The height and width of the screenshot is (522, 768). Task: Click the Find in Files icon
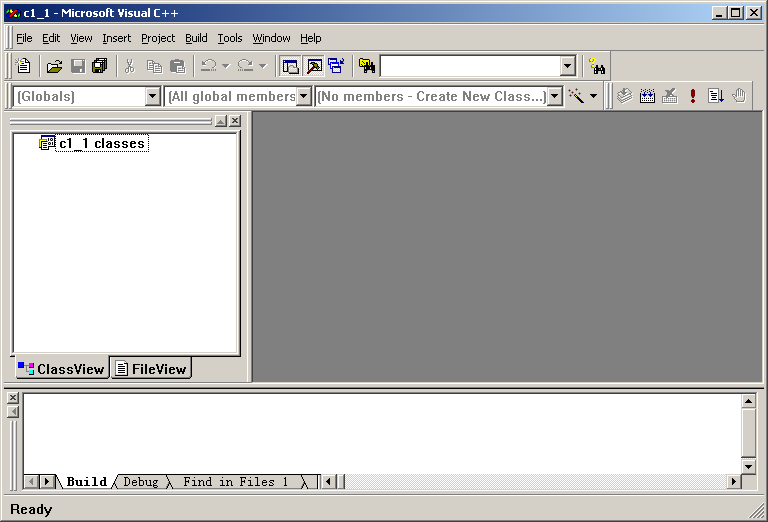pyautogui.click(x=367, y=66)
